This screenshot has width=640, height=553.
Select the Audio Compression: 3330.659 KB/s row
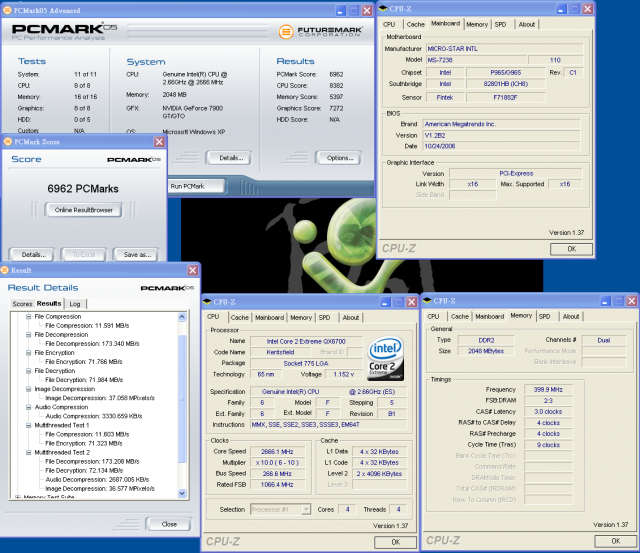[x=94, y=416]
